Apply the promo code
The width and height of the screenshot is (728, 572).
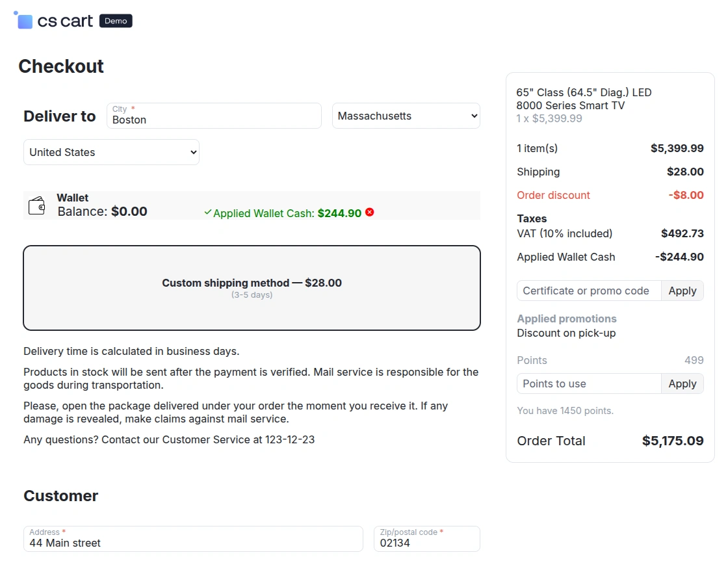pyautogui.click(x=682, y=291)
